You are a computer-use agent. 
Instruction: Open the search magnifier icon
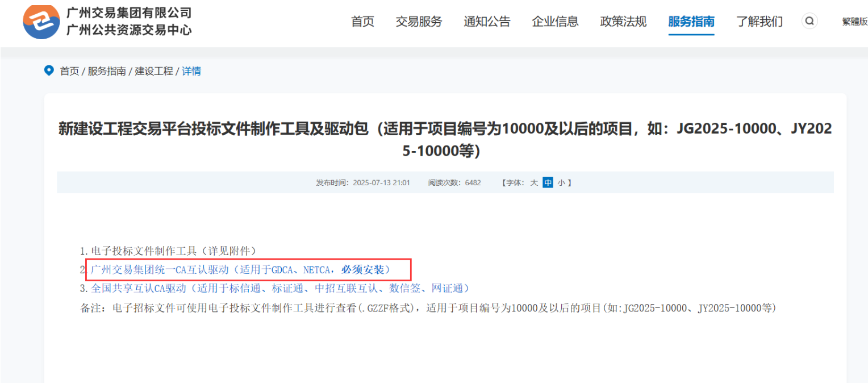(x=809, y=21)
